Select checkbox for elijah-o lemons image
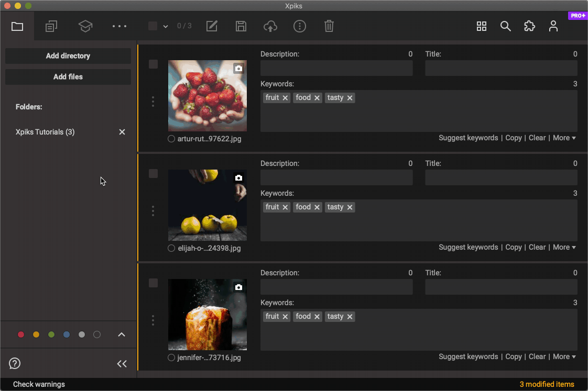 click(153, 174)
